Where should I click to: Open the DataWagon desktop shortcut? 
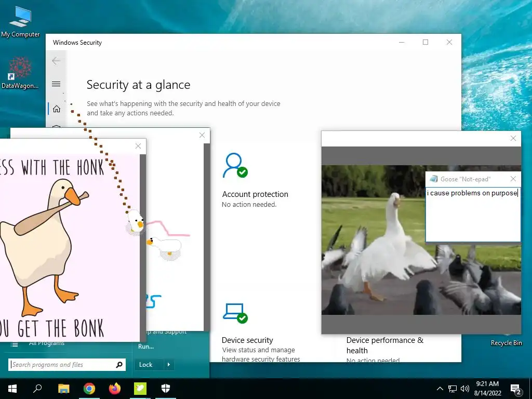20,73
